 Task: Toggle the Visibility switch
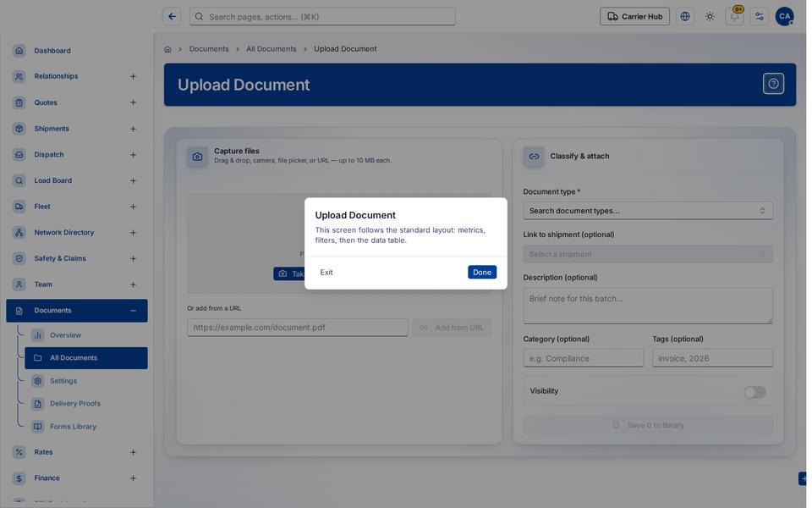pyautogui.click(x=754, y=392)
